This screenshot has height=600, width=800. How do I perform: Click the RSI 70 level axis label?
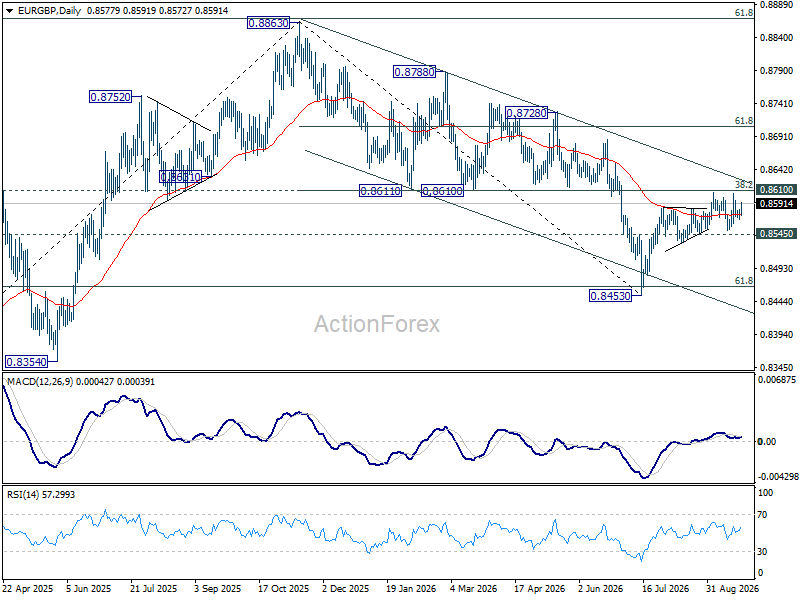762,515
